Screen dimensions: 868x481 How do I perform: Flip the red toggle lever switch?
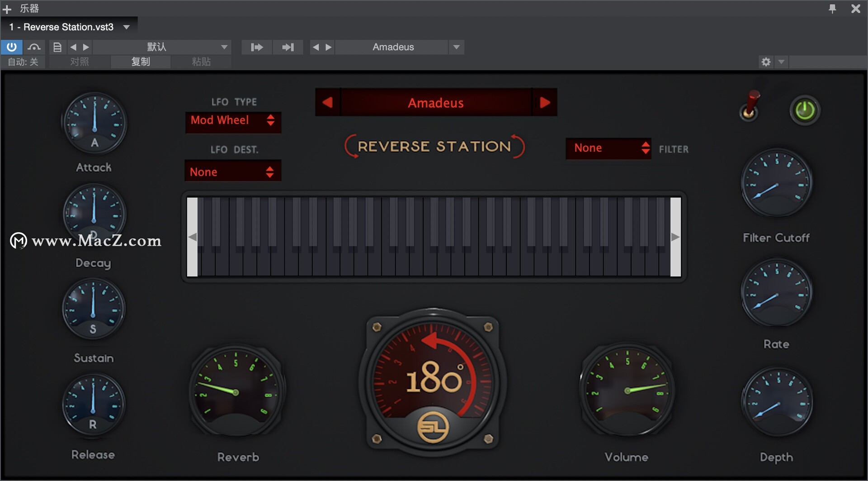(x=750, y=106)
